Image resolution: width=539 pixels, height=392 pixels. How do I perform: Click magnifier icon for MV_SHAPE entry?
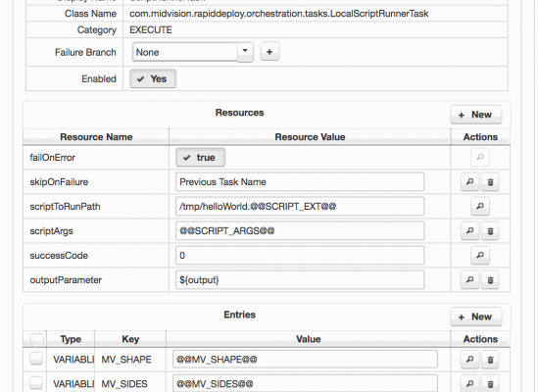coord(469,360)
